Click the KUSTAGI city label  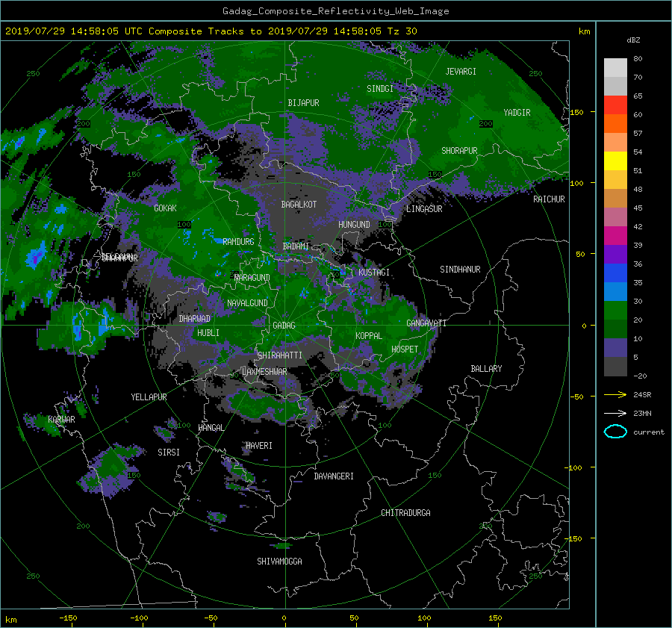[x=374, y=273]
